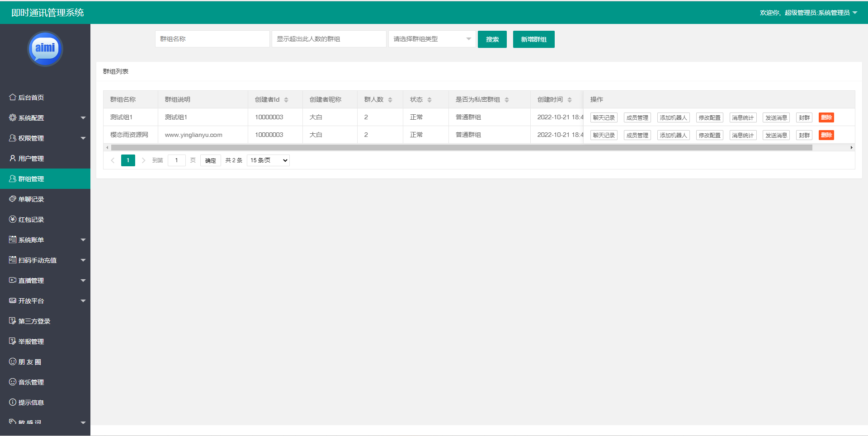Click the edit icon beside 第三方登录

coord(13,321)
